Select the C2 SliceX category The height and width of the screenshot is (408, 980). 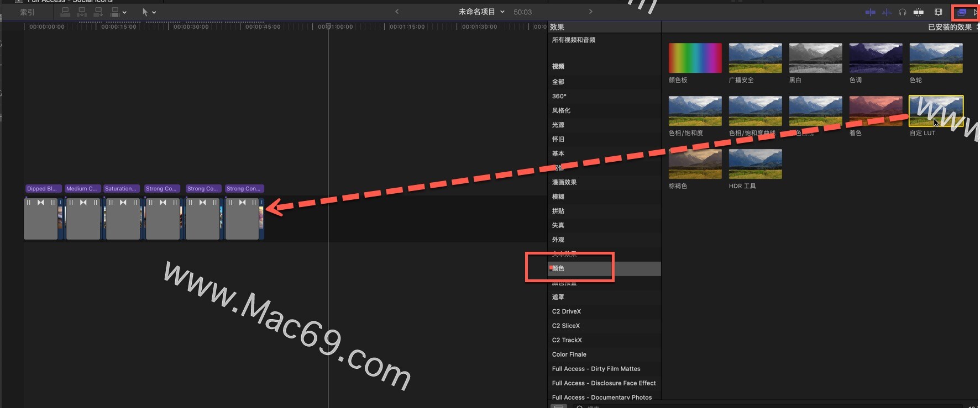[604, 326]
